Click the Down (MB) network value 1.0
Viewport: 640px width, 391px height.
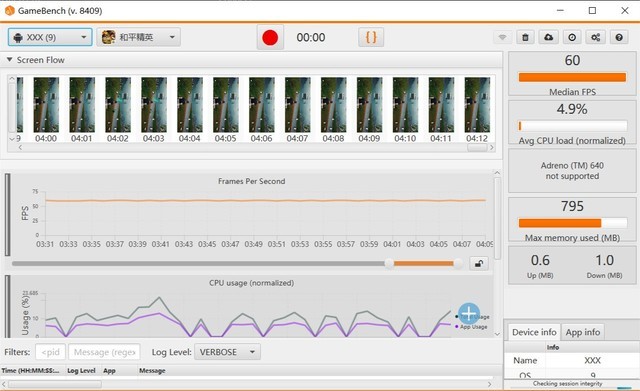(604, 260)
